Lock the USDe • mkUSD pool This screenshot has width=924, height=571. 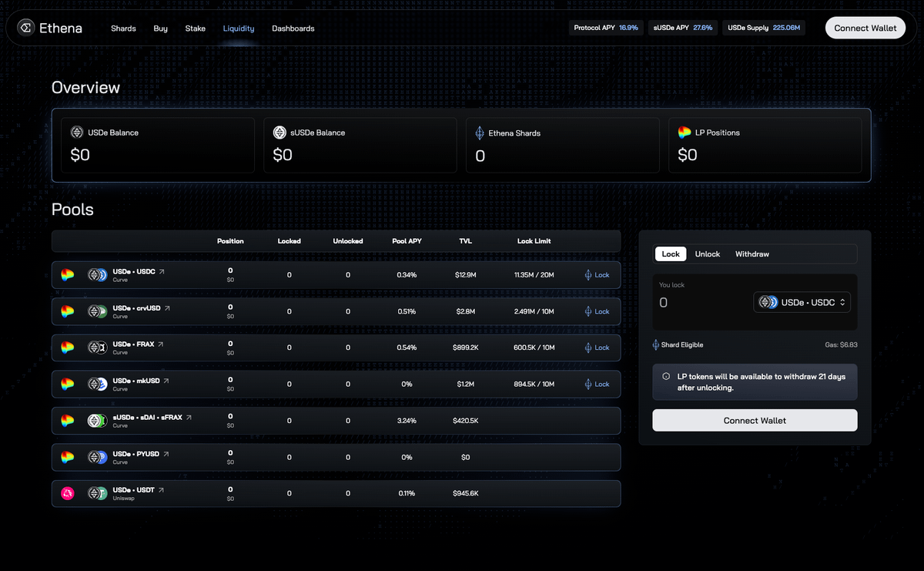(597, 384)
